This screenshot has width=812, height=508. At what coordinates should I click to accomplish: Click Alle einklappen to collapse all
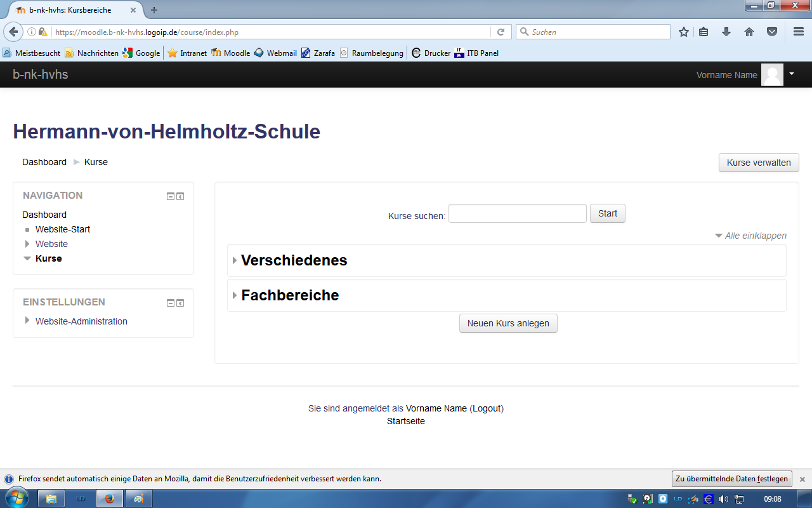(x=755, y=236)
